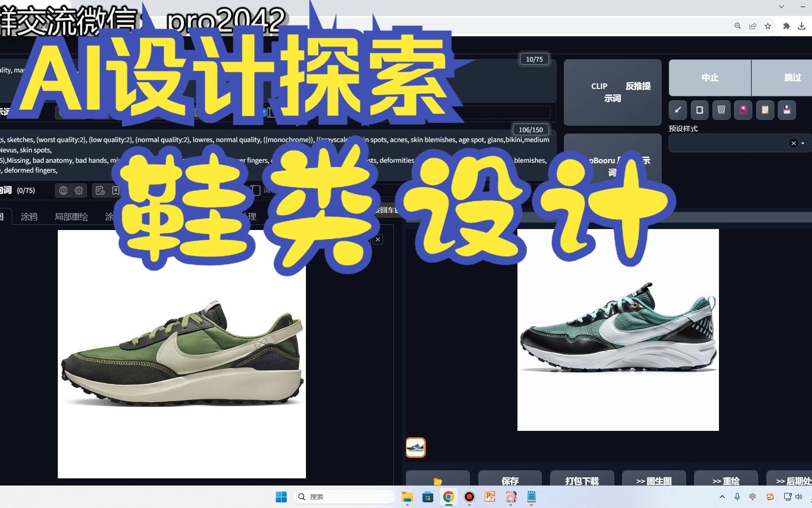Remove the input shoe image with X

point(378,239)
